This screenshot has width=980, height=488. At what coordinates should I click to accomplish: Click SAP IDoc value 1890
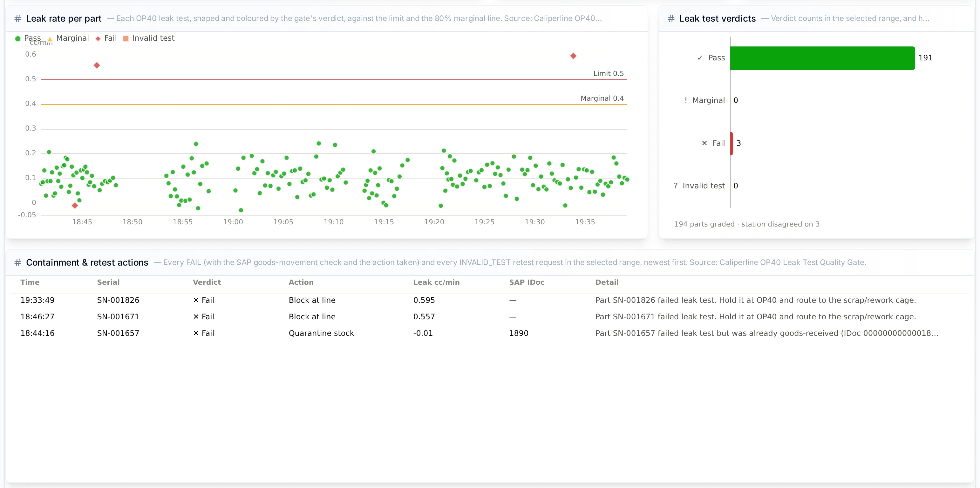coord(519,333)
